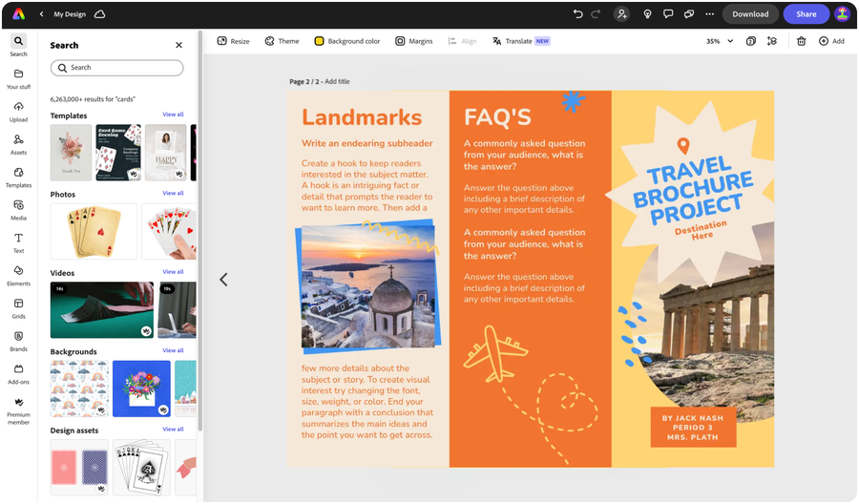
Task: Open the Media panel
Action: click(x=19, y=210)
